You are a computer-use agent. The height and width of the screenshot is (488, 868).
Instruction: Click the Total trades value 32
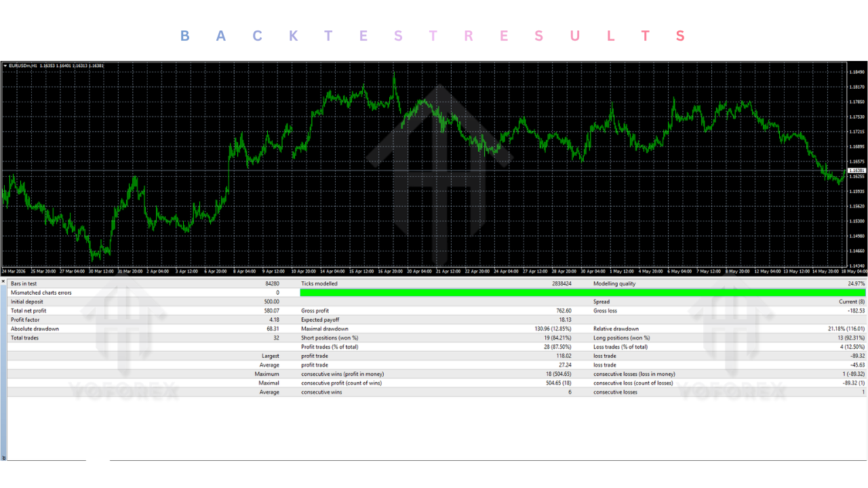tap(276, 338)
